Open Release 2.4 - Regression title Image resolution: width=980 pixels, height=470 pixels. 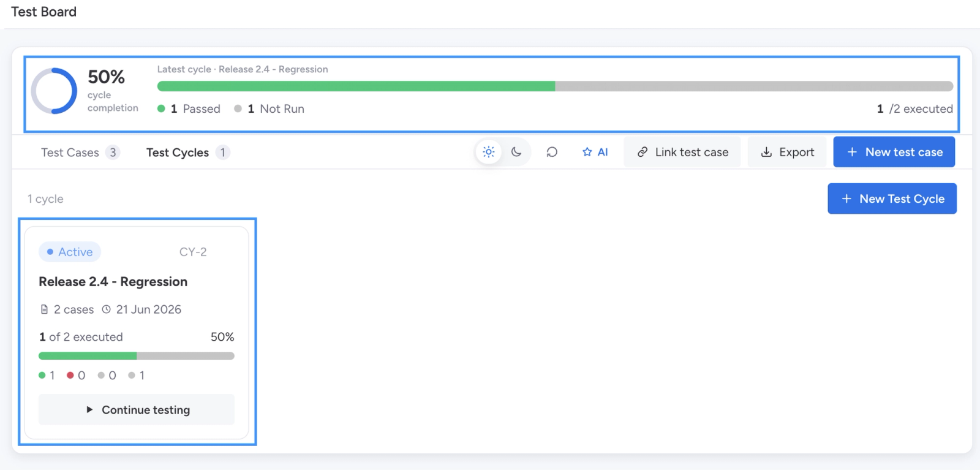click(x=113, y=282)
